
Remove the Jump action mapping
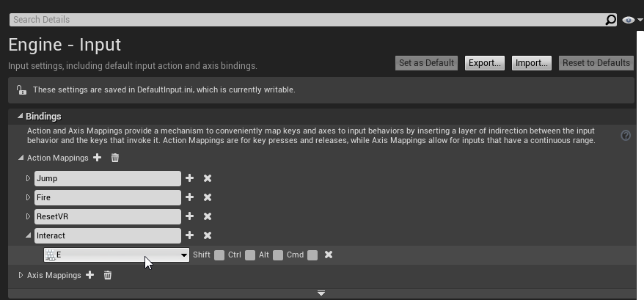pos(208,178)
